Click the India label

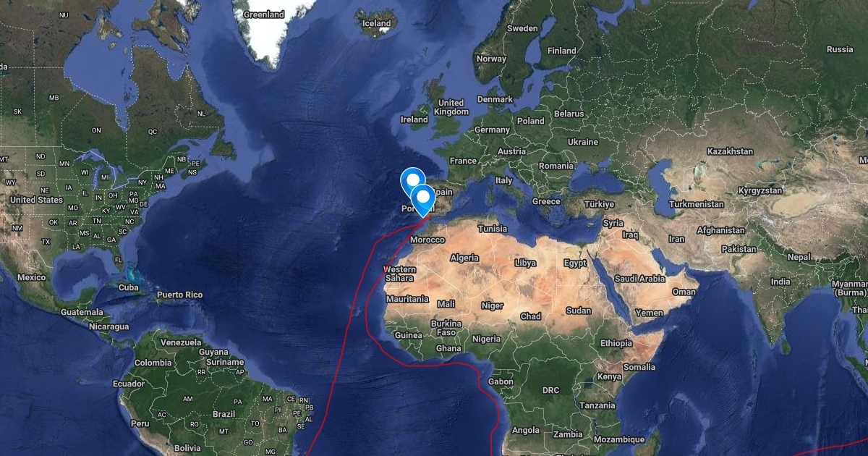coord(780,282)
